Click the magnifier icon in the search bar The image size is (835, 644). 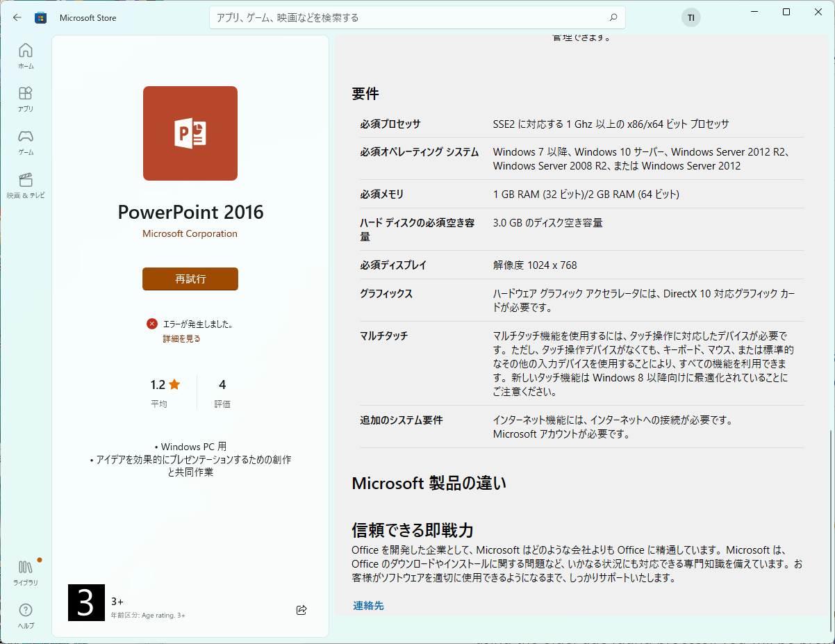point(612,17)
